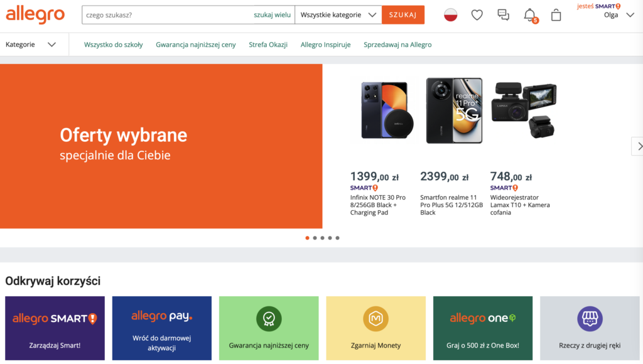Click 'Infinix NOTE 30 Pro' product title
Viewport: 643px width, 364px height.
[377, 205]
